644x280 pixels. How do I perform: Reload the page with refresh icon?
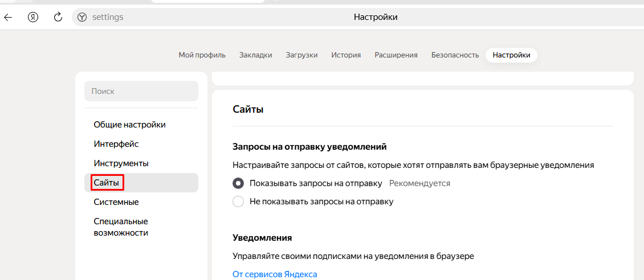(x=58, y=17)
